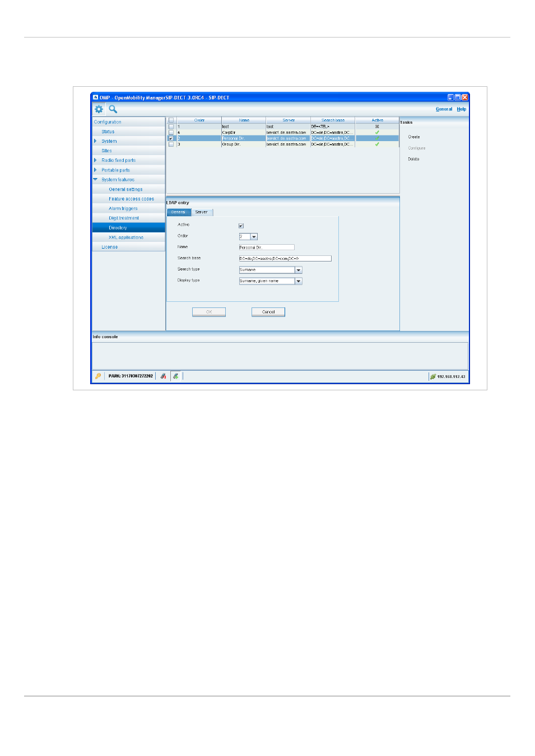The image size is (535, 756).
Task: Select Sites in the configuration tree
Action: pyautogui.click(x=129, y=151)
